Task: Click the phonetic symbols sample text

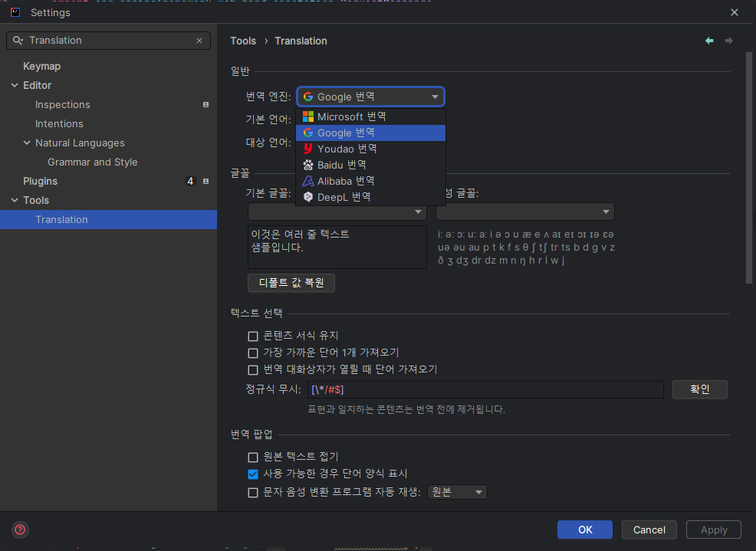Action: click(526, 248)
